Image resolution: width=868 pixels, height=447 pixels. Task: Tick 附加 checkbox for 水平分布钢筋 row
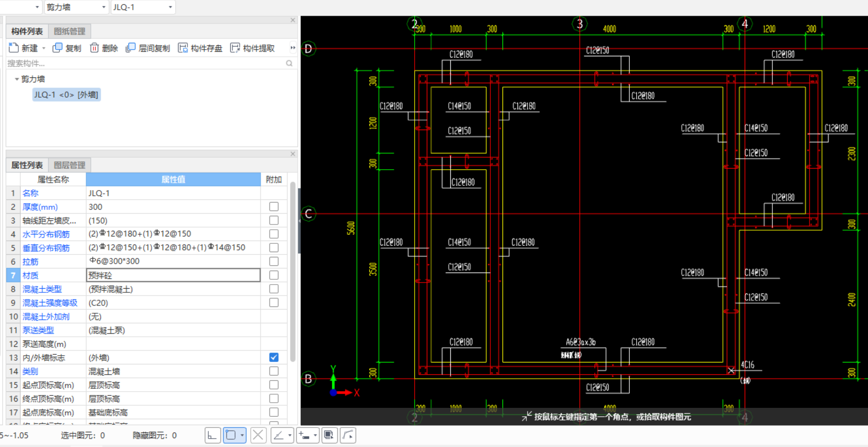click(274, 234)
